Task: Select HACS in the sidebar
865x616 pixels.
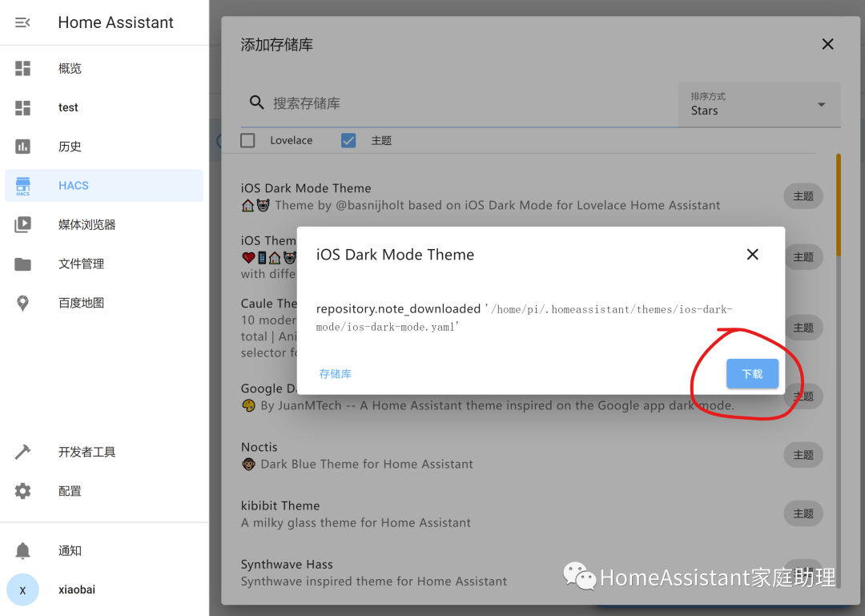Action: click(x=103, y=186)
